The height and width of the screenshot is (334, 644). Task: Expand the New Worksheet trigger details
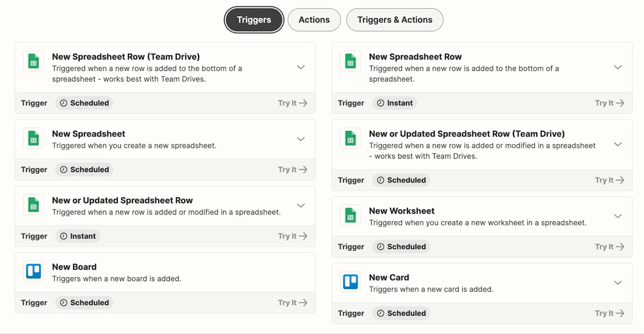[x=618, y=216]
